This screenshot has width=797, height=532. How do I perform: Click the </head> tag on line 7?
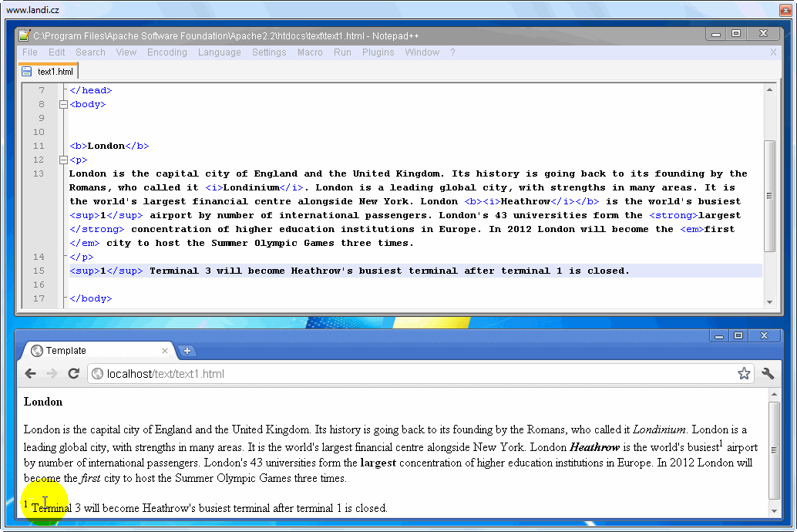tap(90, 90)
